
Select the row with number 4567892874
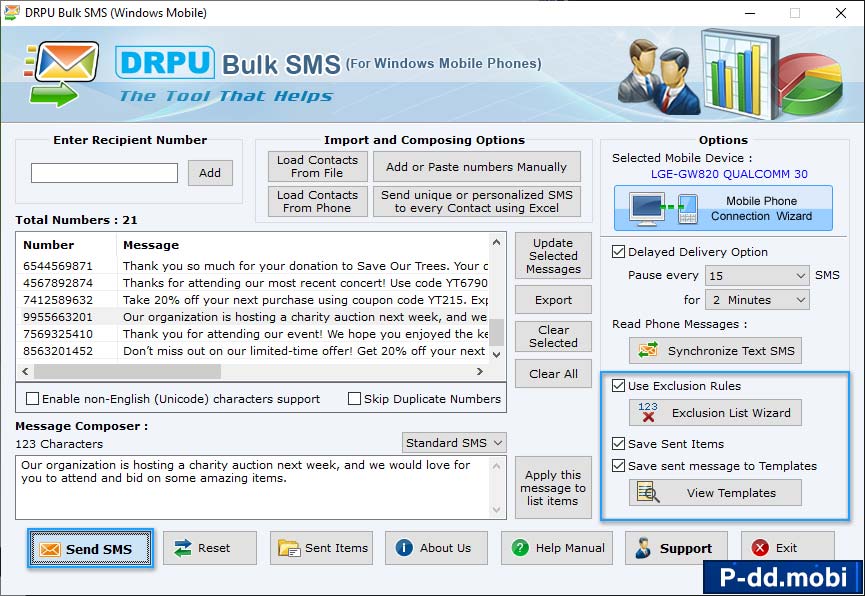(254, 283)
